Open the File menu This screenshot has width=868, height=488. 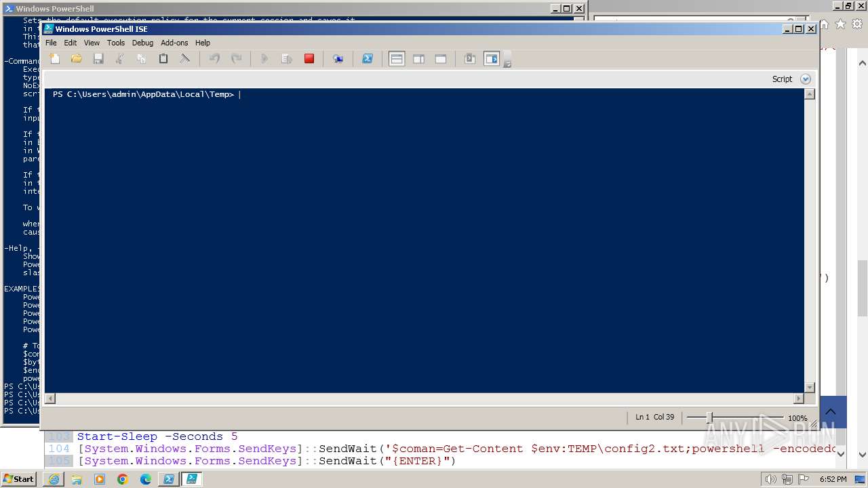click(x=51, y=43)
